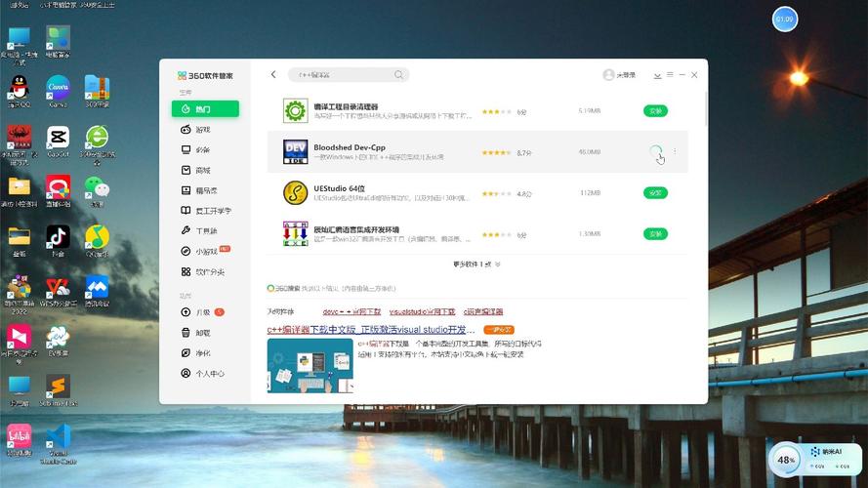Image resolution: width=868 pixels, height=488 pixels.
Task: Click the search result thumbnail image
Action: pyautogui.click(x=310, y=366)
